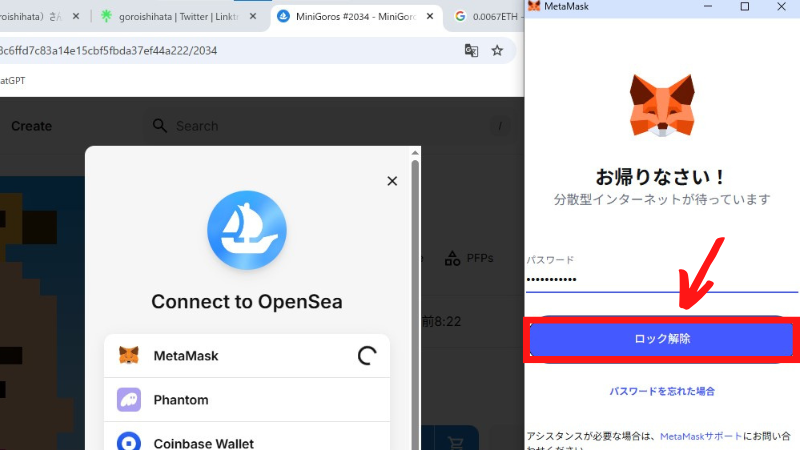Click the Phantom ghost icon
This screenshot has height=450, width=800.
point(129,399)
